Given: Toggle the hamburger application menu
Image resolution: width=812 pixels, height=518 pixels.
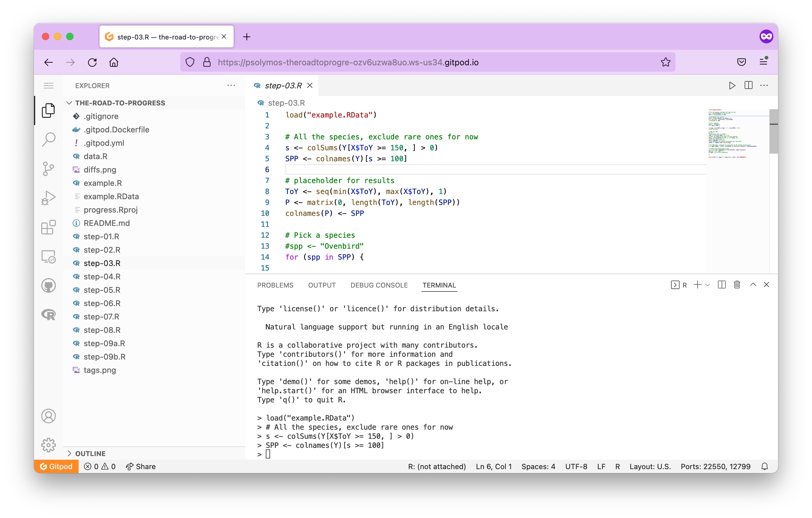Looking at the screenshot, I should click(x=49, y=86).
